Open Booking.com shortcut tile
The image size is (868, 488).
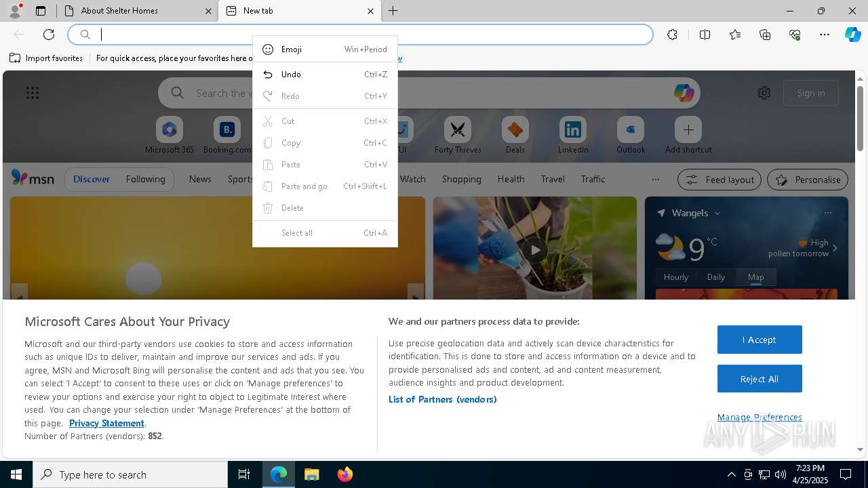click(227, 136)
